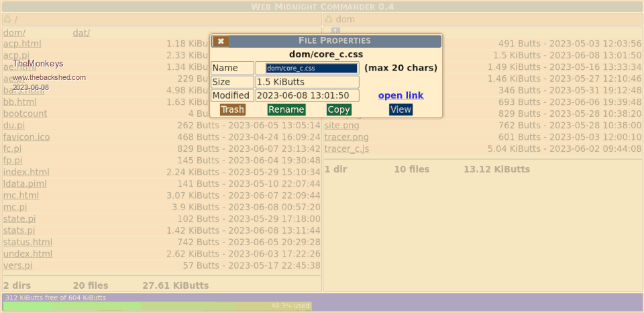The image size is (644, 313).
Task: Click the Copy button
Action: [339, 109]
